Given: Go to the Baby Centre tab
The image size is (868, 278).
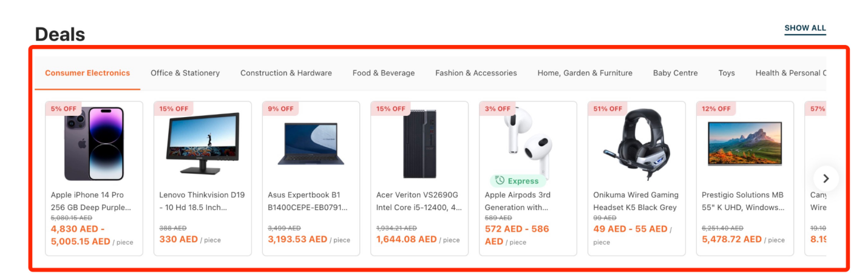Looking at the screenshot, I should [x=675, y=73].
